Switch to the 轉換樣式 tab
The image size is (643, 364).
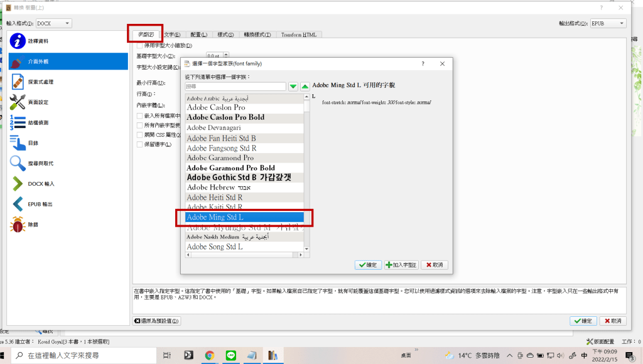tap(257, 35)
